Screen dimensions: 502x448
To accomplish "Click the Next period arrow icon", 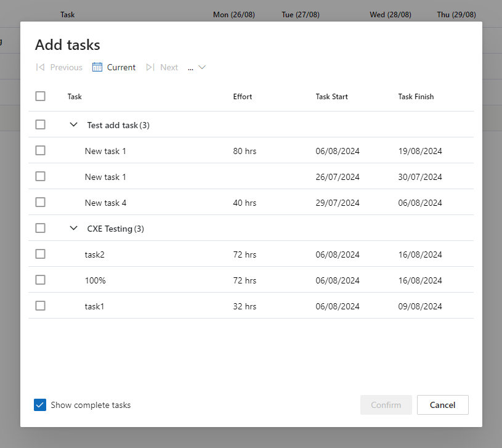I will [x=150, y=67].
